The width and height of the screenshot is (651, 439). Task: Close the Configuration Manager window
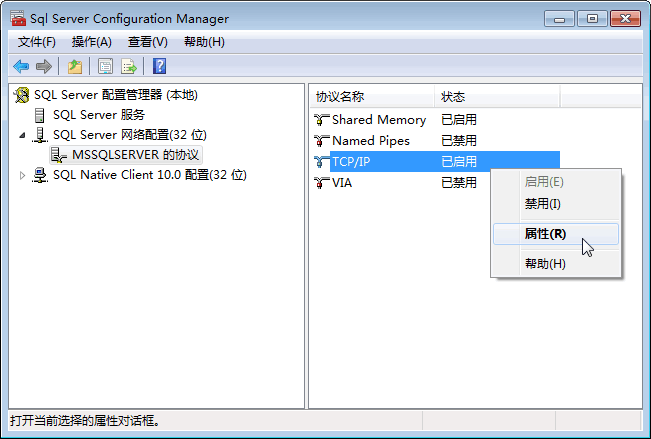click(x=625, y=19)
